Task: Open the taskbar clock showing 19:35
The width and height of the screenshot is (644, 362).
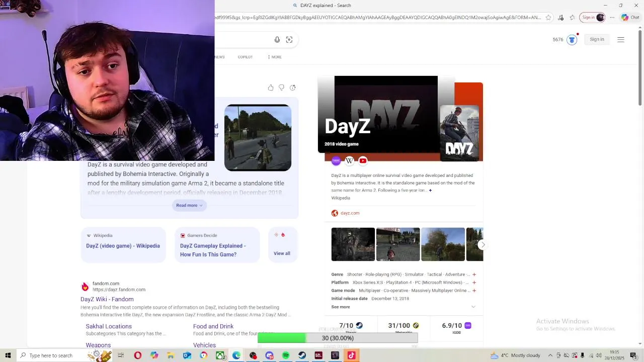Action: pyautogui.click(x=615, y=355)
